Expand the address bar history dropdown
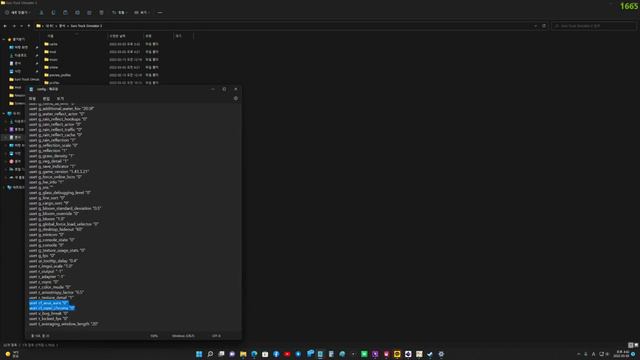Viewport: 640px width, 360px height. pyautogui.click(x=536, y=26)
